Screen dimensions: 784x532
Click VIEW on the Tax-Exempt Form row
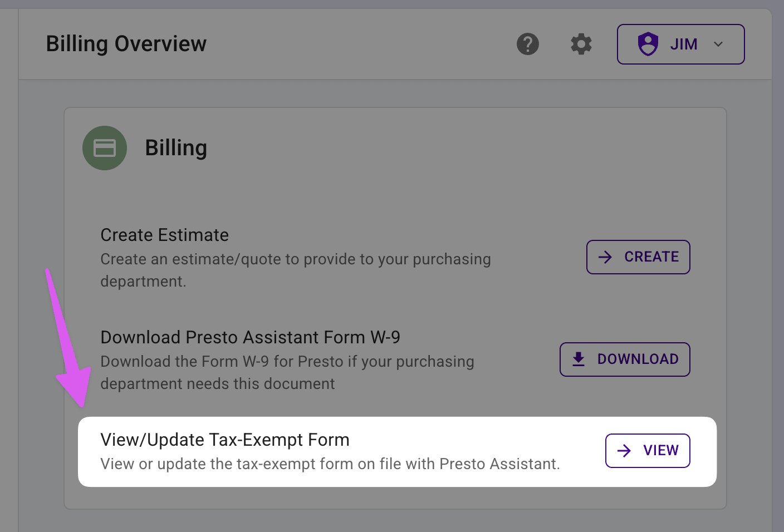[x=648, y=450]
